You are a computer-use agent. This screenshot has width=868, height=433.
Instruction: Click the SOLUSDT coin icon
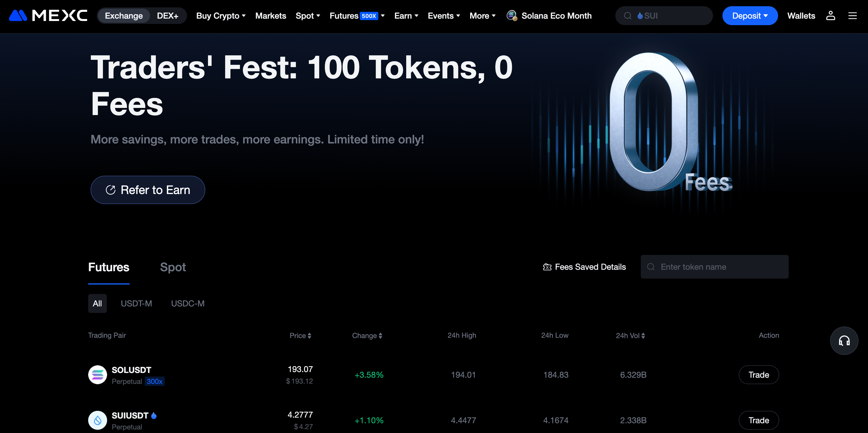(97, 374)
